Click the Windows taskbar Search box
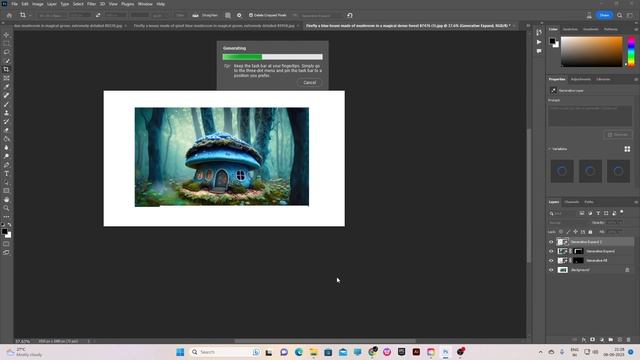 tap(224, 352)
